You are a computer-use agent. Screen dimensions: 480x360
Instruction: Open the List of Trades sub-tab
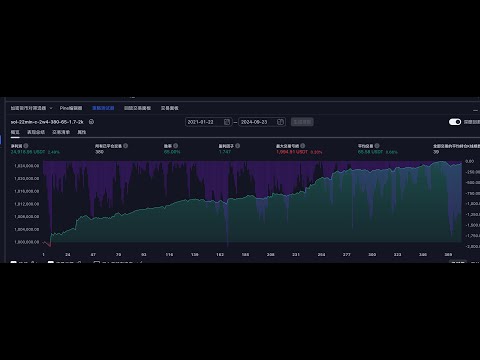(61, 132)
